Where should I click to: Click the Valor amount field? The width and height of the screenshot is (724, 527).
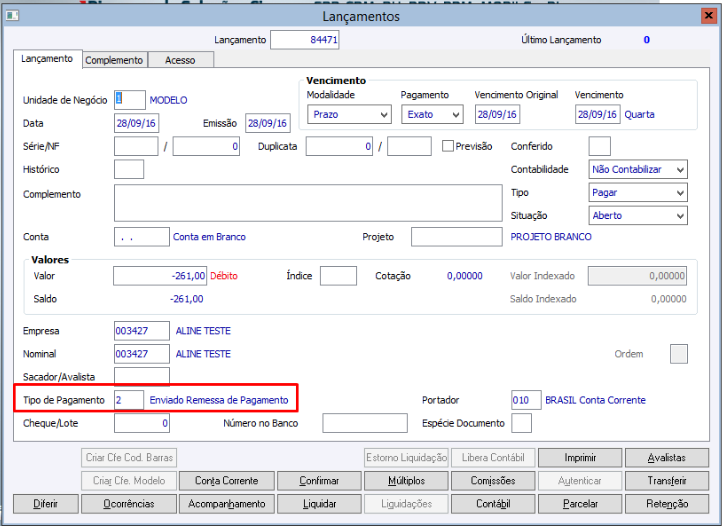click(160, 276)
